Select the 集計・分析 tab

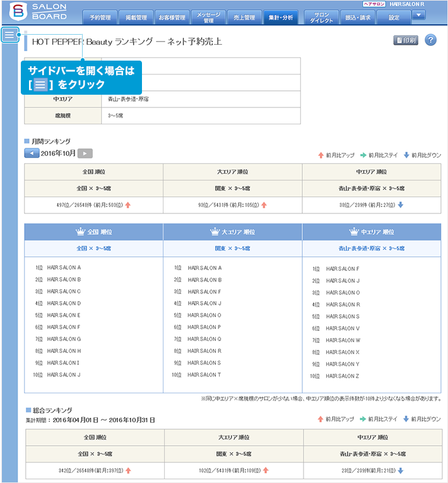coord(281,18)
